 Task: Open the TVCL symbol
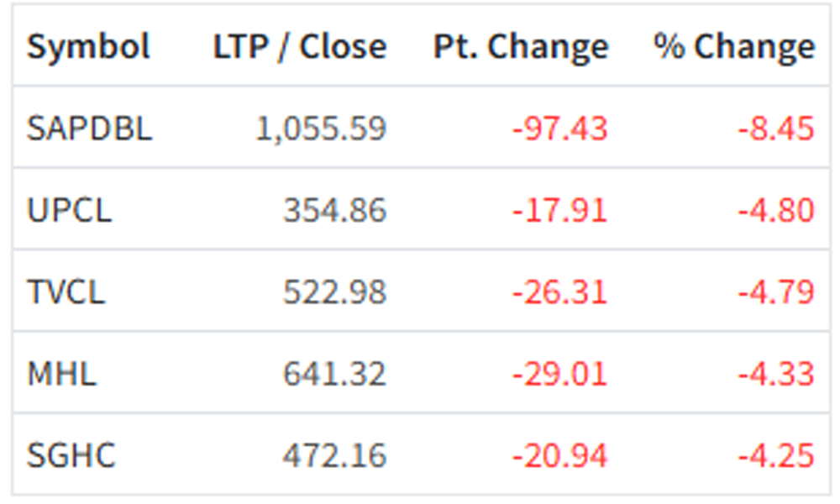pos(66,292)
